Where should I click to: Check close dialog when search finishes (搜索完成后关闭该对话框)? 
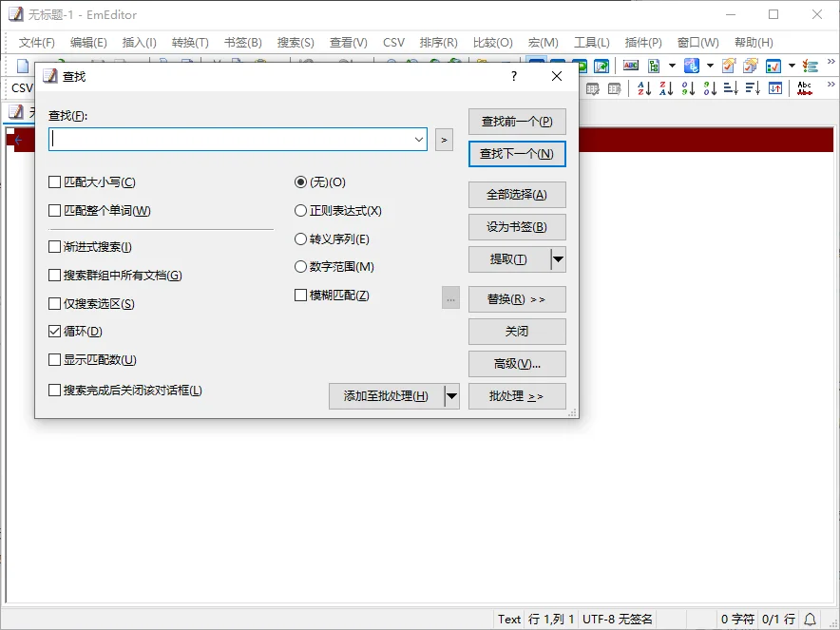(x=54, y=390)
